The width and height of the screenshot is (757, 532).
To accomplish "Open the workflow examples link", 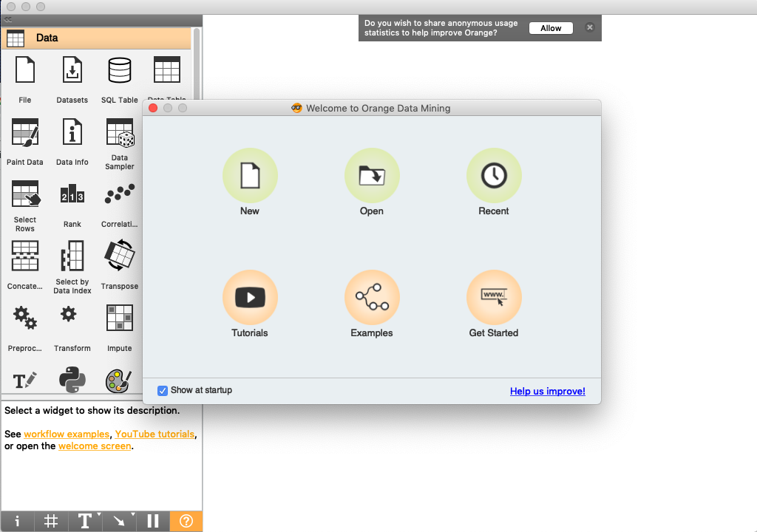I will pyautogui.click(x=67, y=434).
